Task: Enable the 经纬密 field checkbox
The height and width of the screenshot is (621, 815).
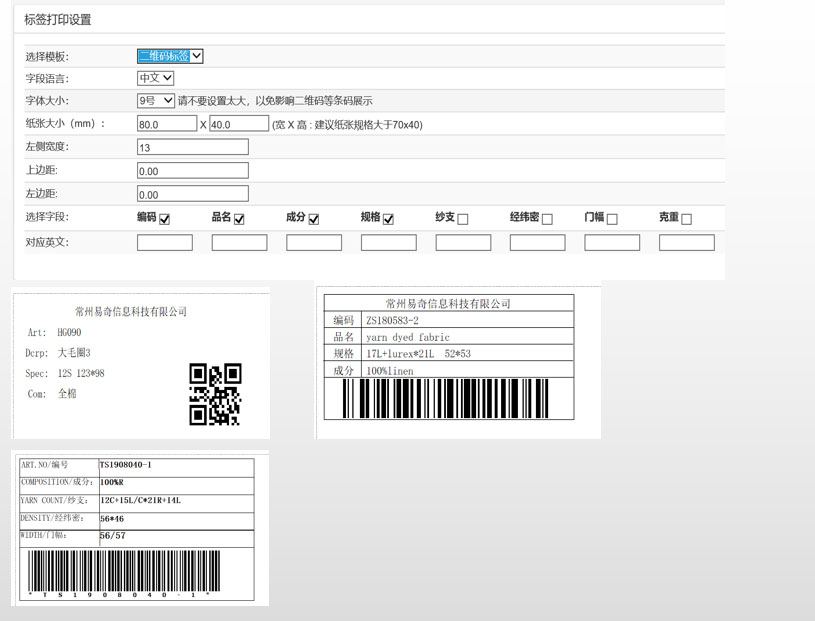Action: [547, 219]
